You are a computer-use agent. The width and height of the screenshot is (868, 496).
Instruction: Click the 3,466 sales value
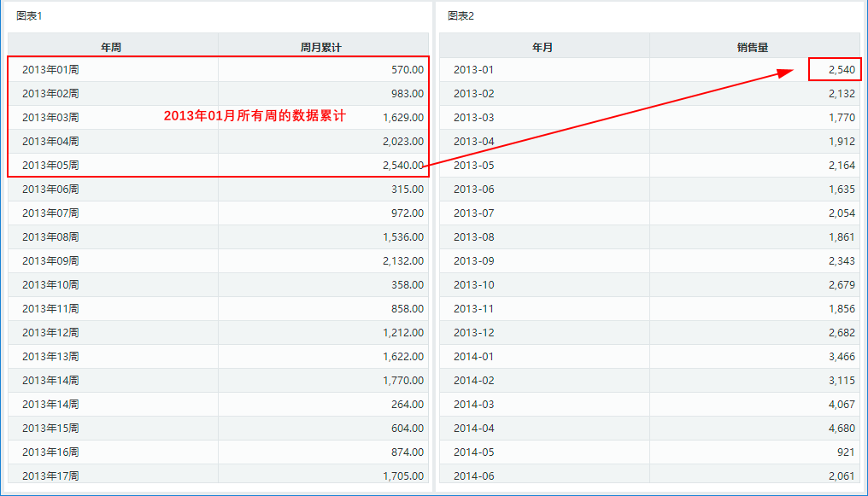(842, 356)
